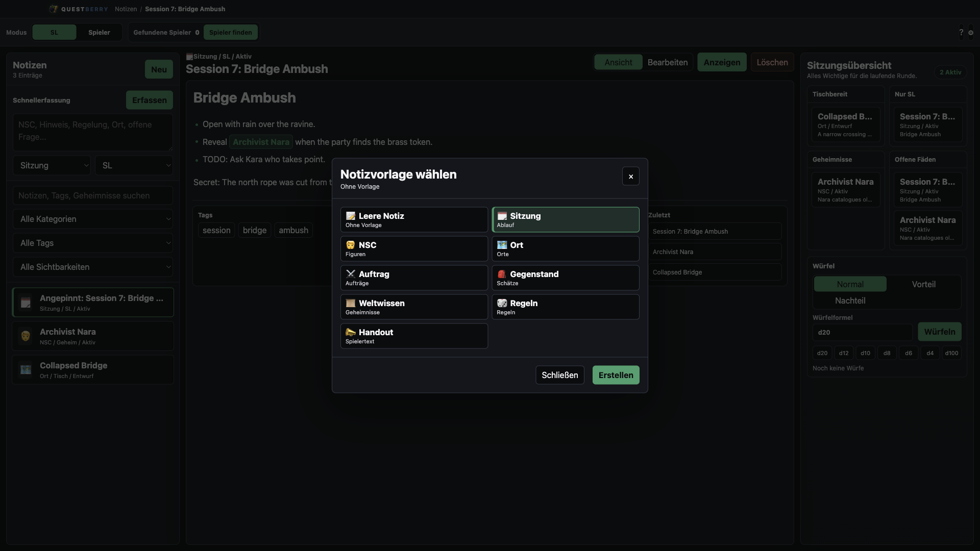
Task: Click the Weltwissen scroll icon
Action: tap(351, 303)
